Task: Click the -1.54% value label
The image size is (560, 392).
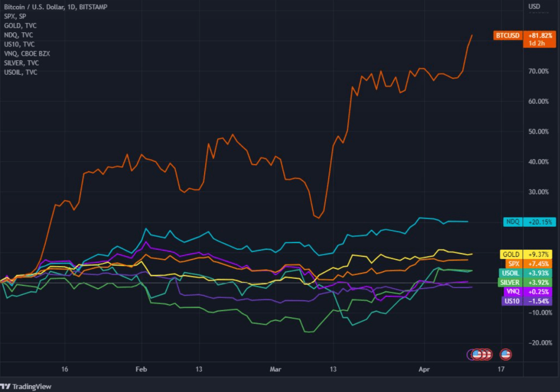Action: point(538,301)
